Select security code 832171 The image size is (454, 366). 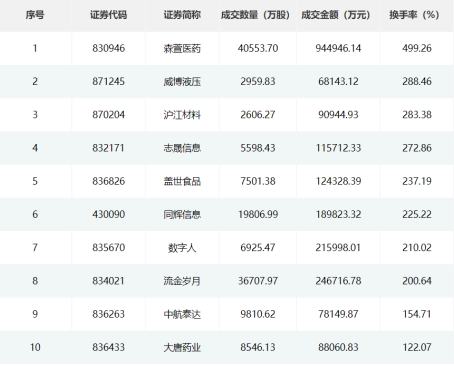pos(109,148)
